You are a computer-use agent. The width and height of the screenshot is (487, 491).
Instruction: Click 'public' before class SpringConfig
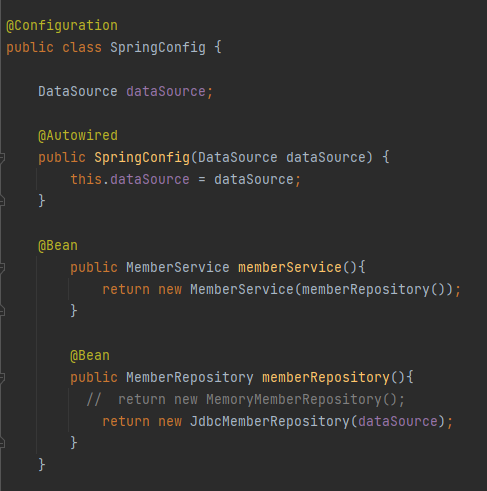tap(30, 48)
